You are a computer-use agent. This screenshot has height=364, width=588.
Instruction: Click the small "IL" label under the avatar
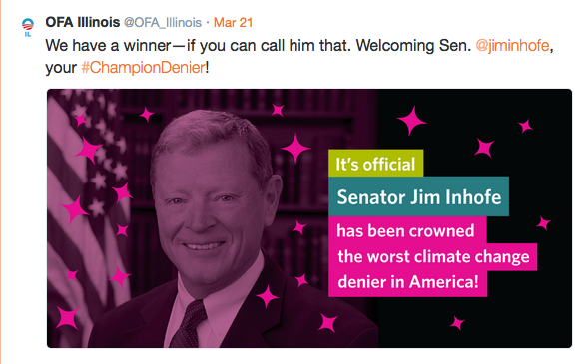pyautogui.click(x=28, y=35)
